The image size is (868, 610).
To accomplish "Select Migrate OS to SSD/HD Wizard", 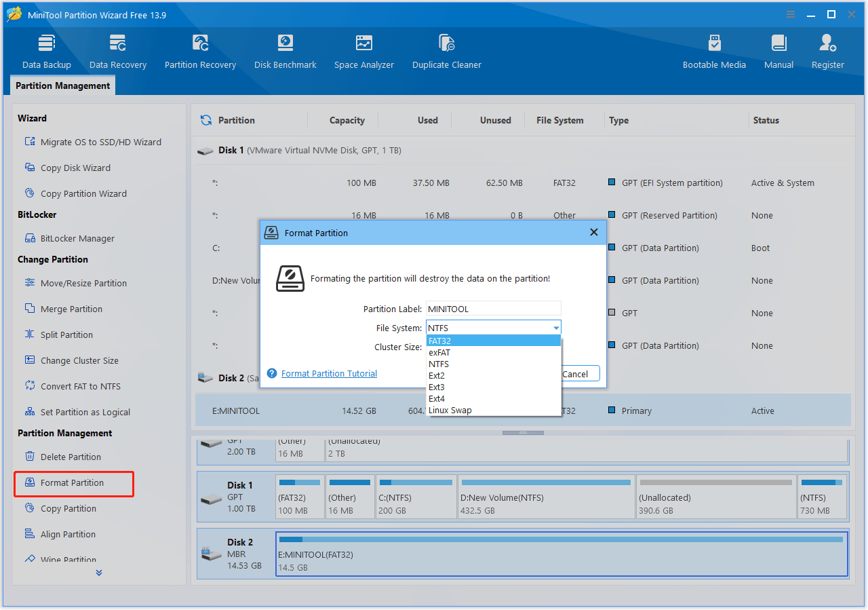I will [92, 142].
